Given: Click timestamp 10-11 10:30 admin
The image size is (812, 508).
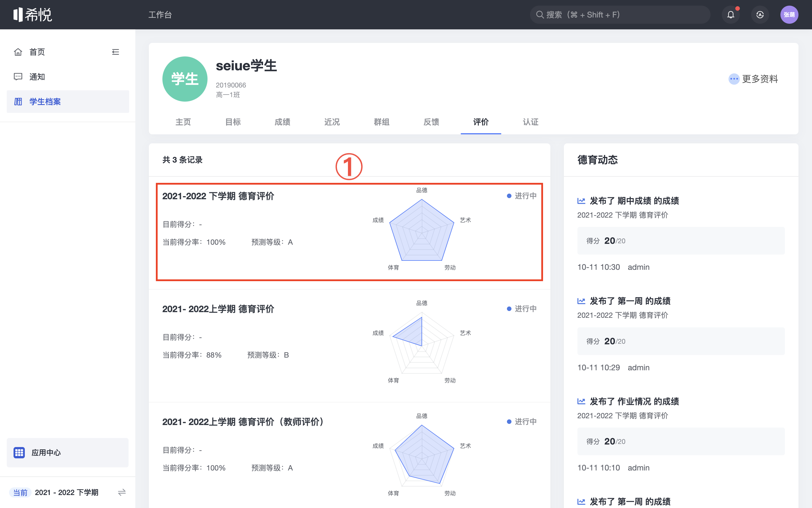Looking at the screenshot, I should 613,267.
